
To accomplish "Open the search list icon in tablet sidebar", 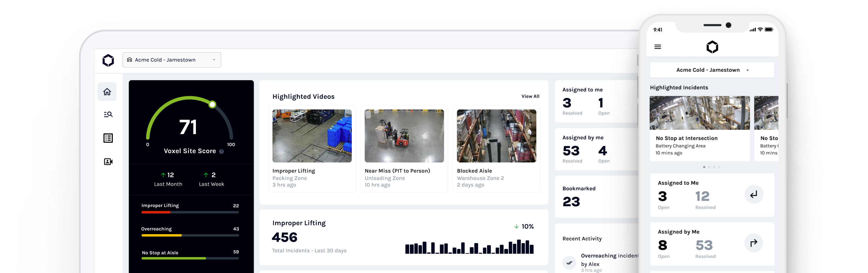I will pyautogui.click(x=108, y=115).
